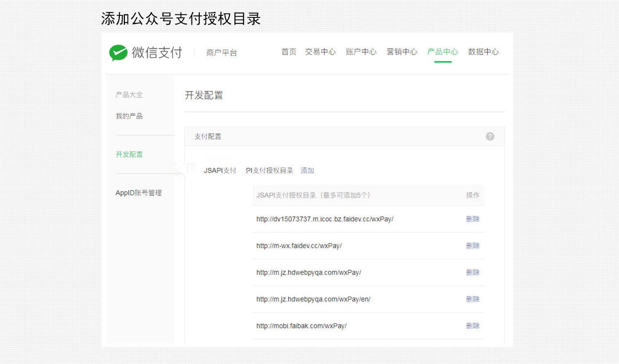619x364 pixels.
Task: Click the 微信支付 brand text
Action: pyautogui.click(x=157, y=53)
